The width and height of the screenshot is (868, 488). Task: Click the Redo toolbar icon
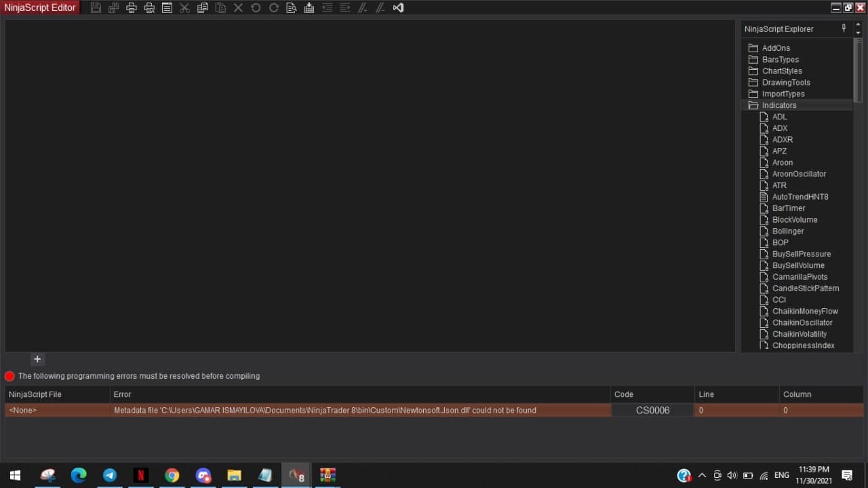[x=273, y=7]
